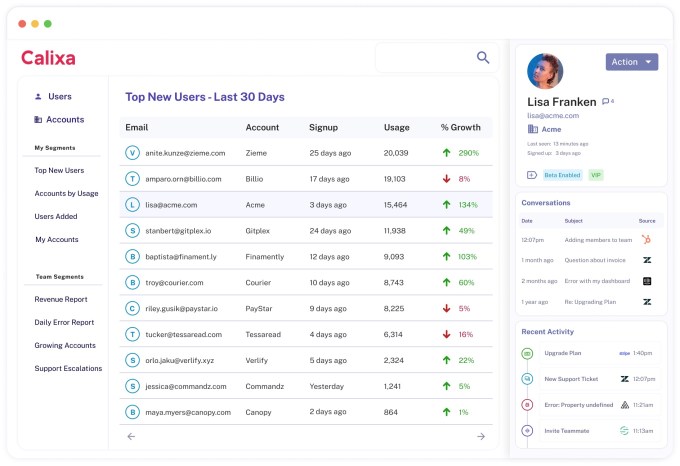Click the T avatar for tucker@tessaread.com
This screenshot has height=466, width=680.
click(132, 334)
